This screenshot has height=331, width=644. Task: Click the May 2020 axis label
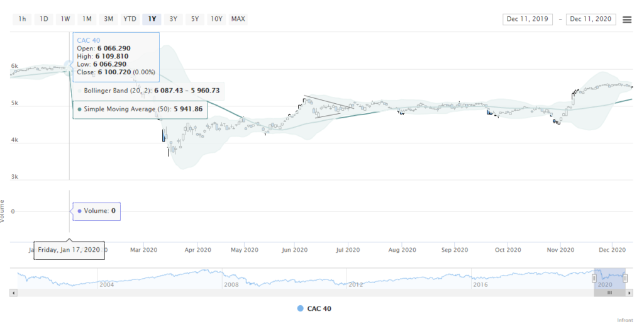[245, 250]
